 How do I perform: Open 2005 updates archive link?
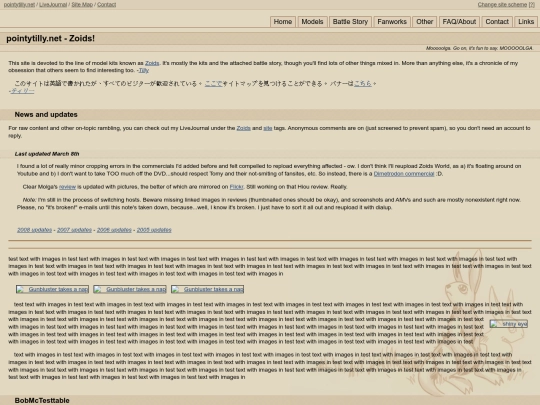pos(154,230)
